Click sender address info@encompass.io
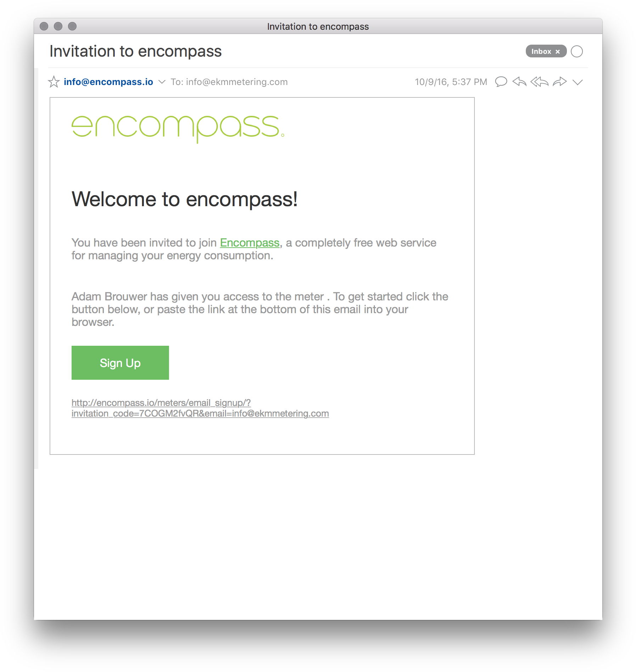 (108, 82)
